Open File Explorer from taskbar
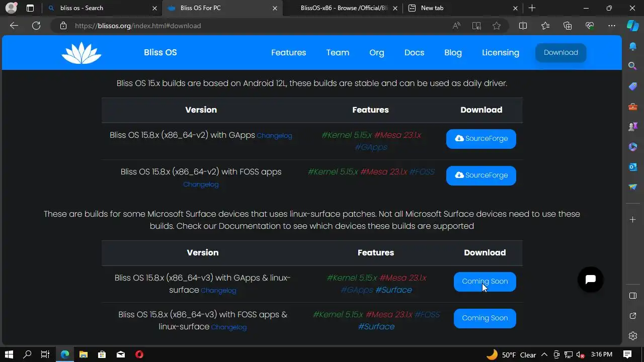 coord(84,354)
